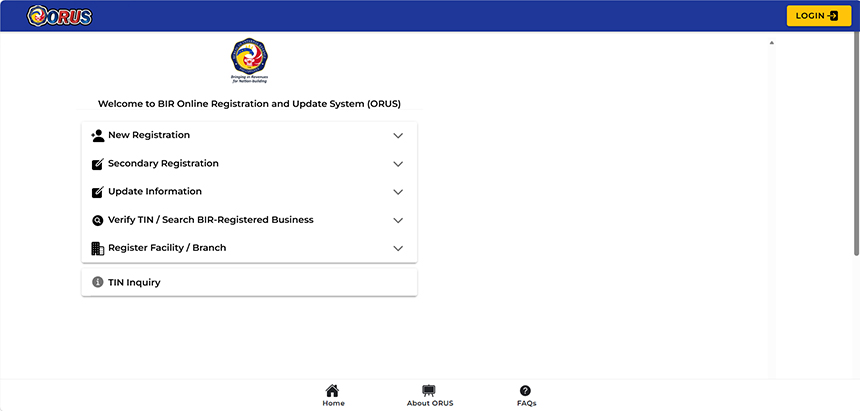Open the TIN Inquiry panel
Screen dimensions: 860x411
point(249,282)
